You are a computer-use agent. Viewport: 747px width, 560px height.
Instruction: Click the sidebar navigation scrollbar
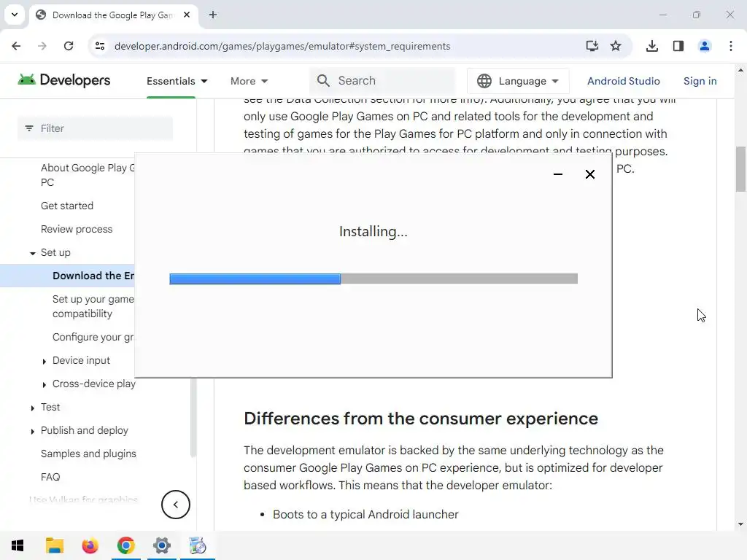[193, 418]
